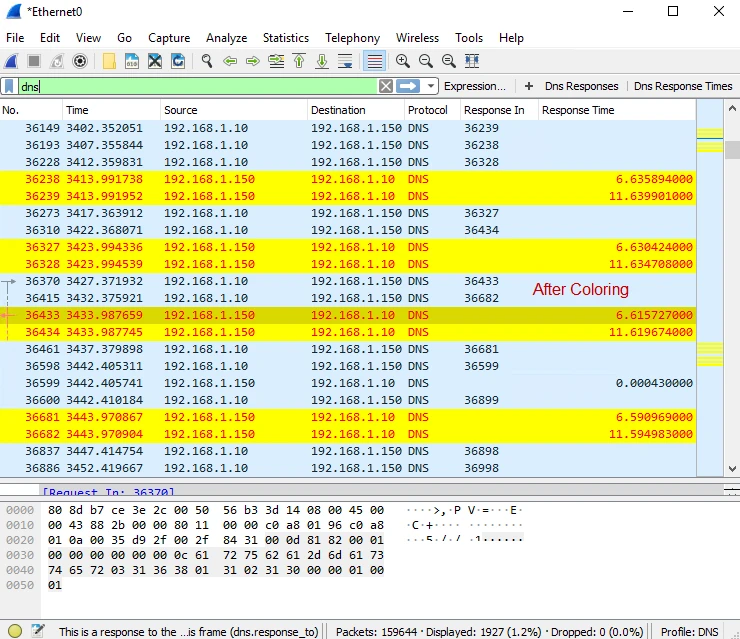This screenshot has width=740, height=639.
Task: Go to the previous packet arrow
Action: [x=230, y=61]
